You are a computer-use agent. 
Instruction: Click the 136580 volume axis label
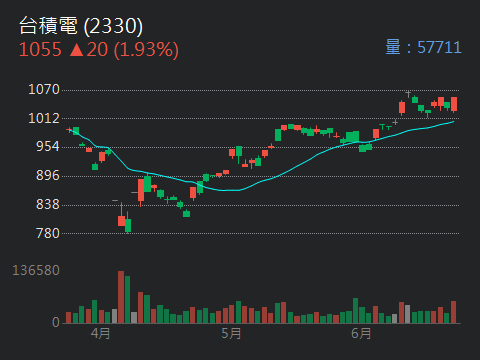click(36, 270)
